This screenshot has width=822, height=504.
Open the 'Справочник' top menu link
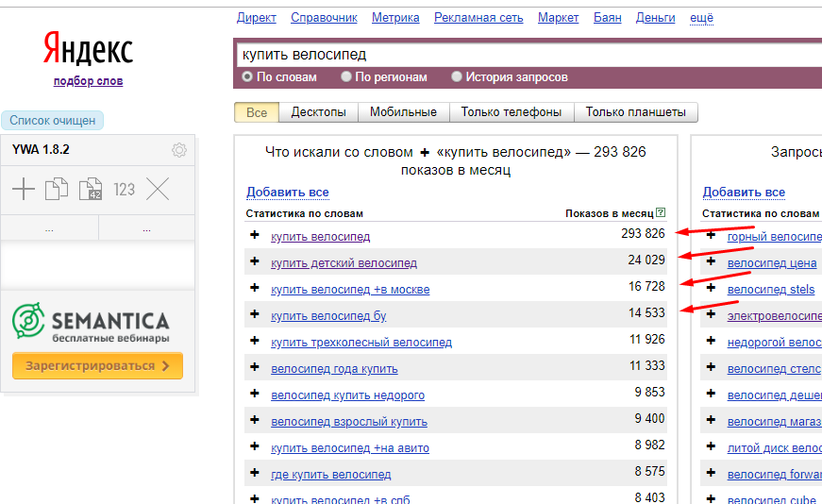(324, 18)
